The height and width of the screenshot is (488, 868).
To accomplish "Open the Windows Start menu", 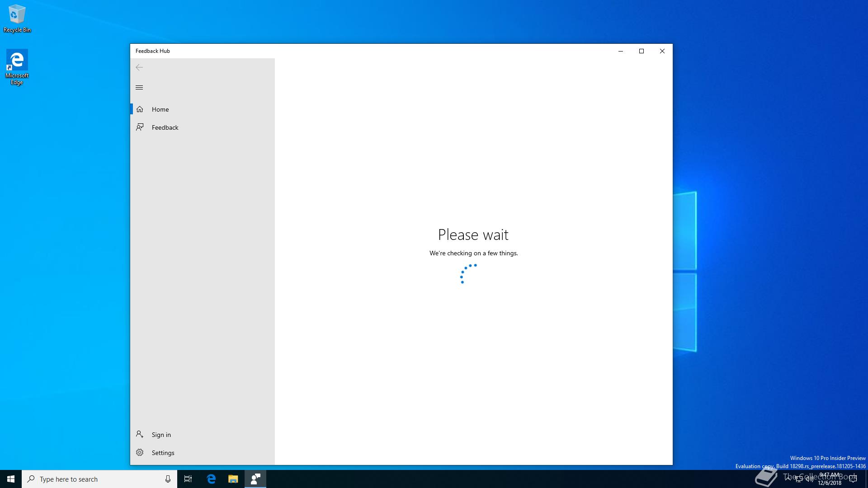I will click(11, 479).
